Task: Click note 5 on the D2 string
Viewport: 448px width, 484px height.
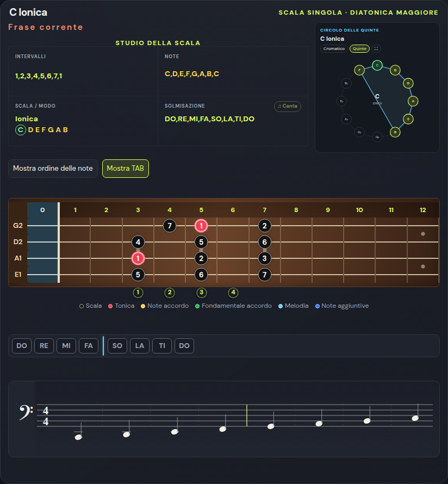Action: point(201,242)
